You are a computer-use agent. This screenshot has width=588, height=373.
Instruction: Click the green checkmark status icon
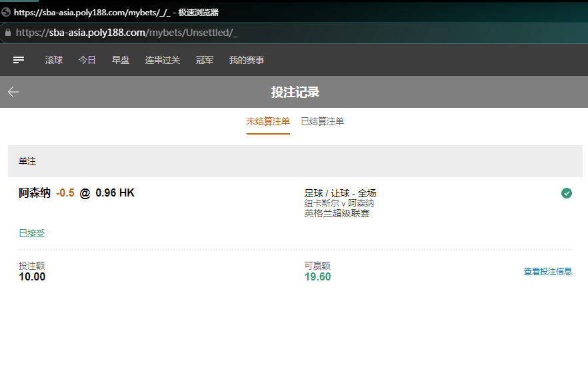(x=566, y=193)
